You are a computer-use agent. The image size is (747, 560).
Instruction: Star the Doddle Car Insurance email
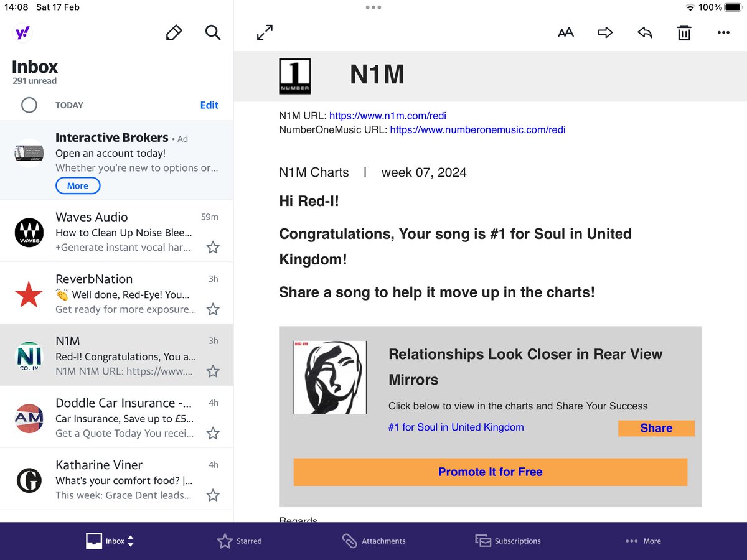[x=213, y=433]
